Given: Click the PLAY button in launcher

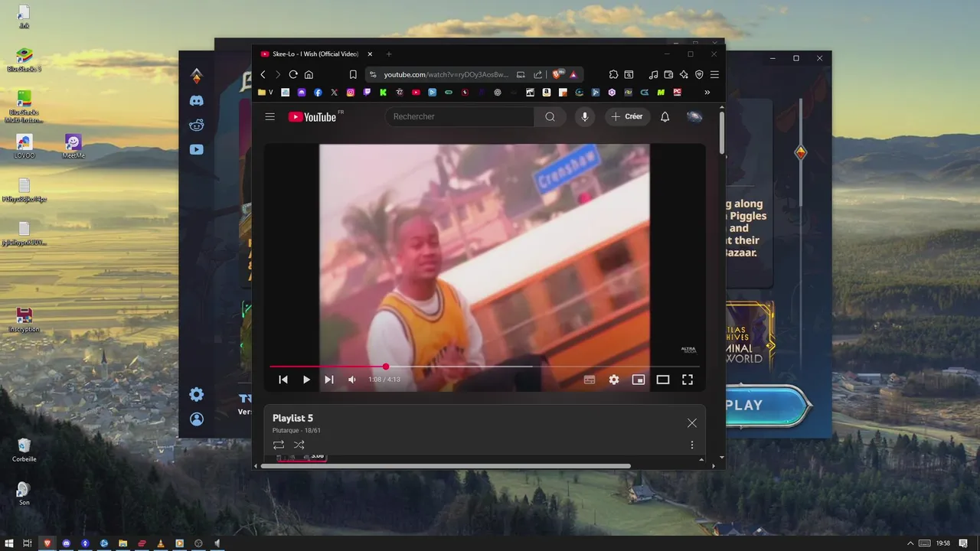Looking at the screenshot, I should 767,405.
